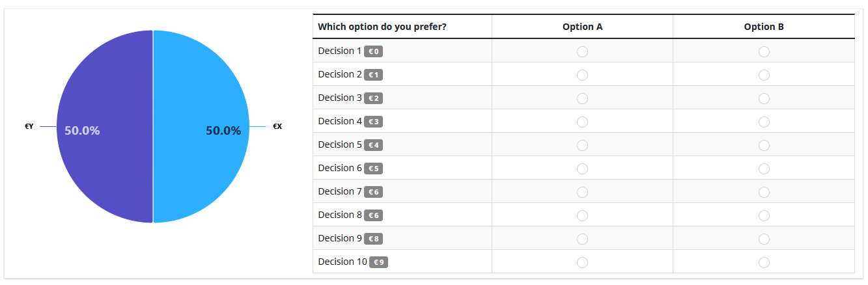Click the Option B column header
Viewport: 868px width, 285px height.
[x=764, y=27]
